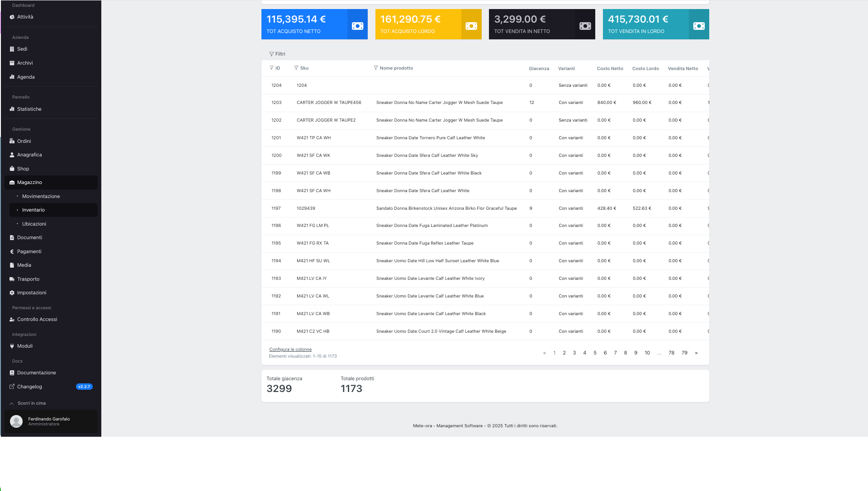
Task: Click the Media file icon
Action: tap(12, 265)
